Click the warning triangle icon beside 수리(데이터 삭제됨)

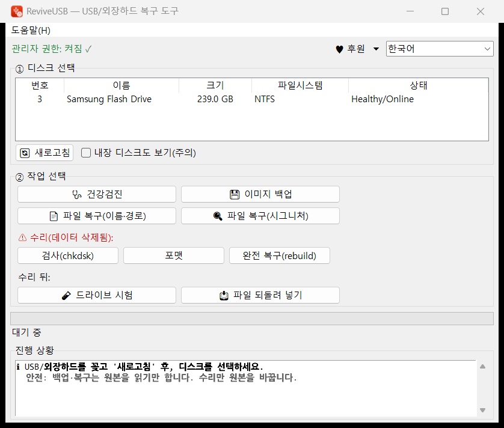pyautogui.click(x=22, y=237)
